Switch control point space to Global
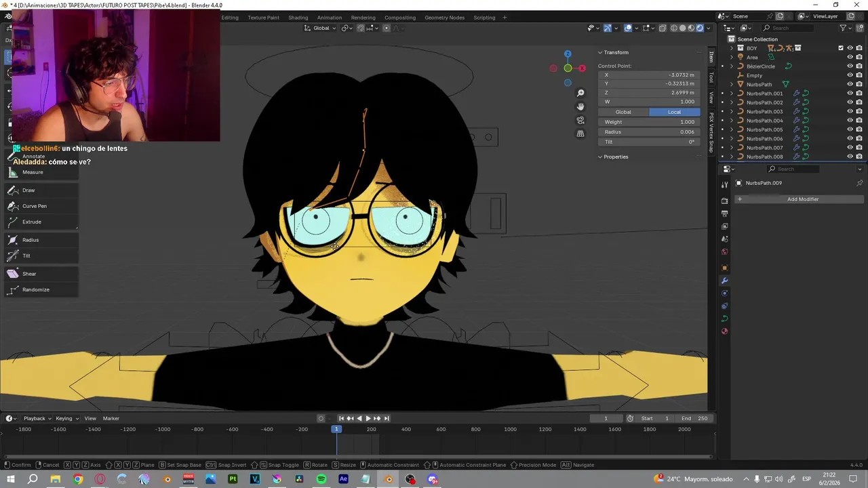Viewport: 868px width, 488px height. pyautogui.click(x=623, y=112)
